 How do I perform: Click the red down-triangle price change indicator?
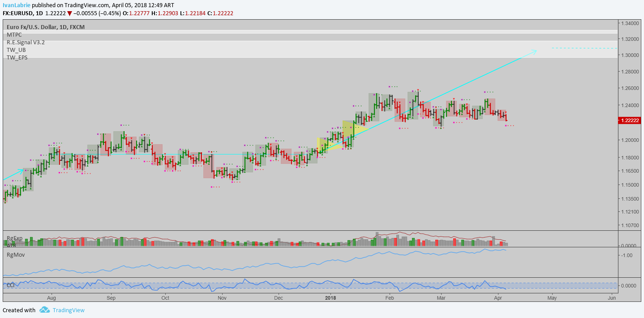[x=69, y=13]
